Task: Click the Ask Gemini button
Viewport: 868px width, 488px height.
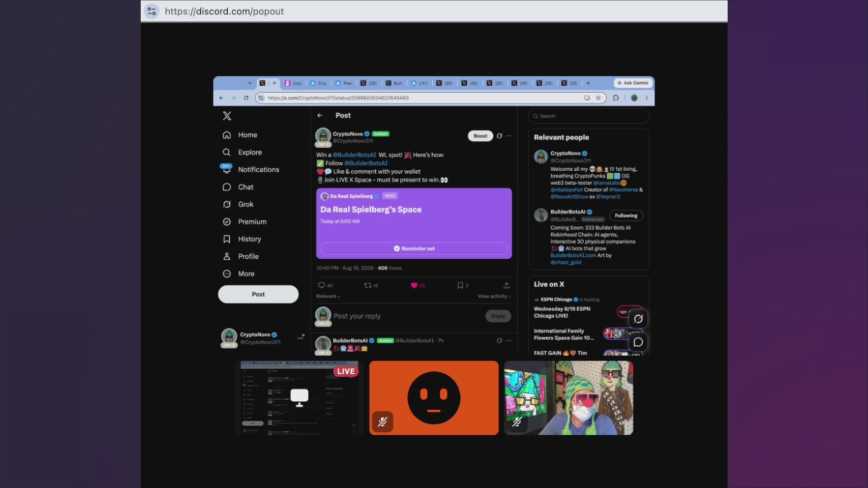Action: coord(633,83)
